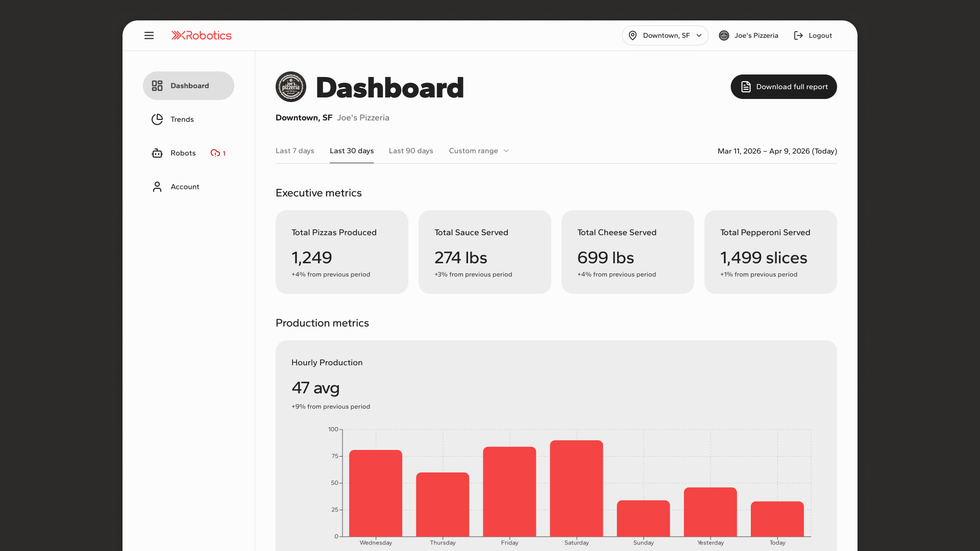The width and height of the screenshot is (980, 551).
Task: Click the Logout arrow icon
Action: coord(798,36)
